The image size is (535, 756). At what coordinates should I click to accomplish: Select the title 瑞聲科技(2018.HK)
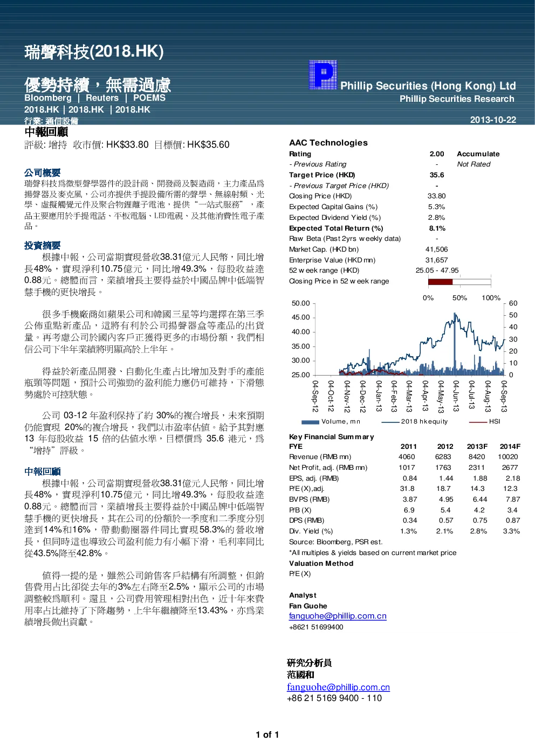pos(94,52)
